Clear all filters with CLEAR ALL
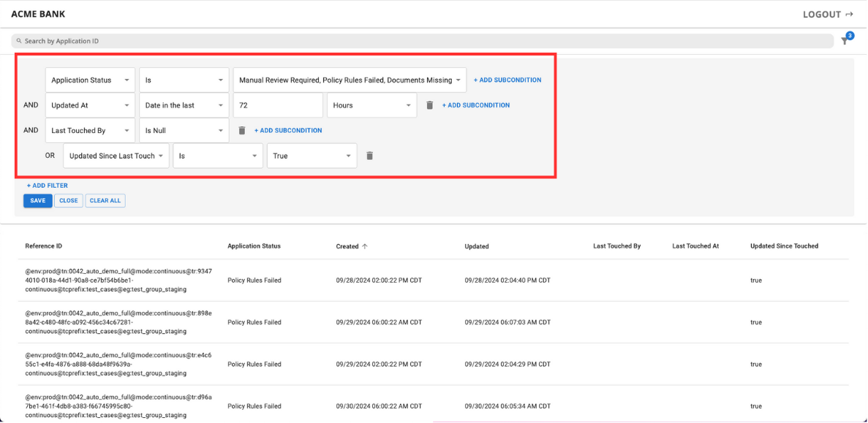Viewport: 868px width, 423px height. point(105,200)
